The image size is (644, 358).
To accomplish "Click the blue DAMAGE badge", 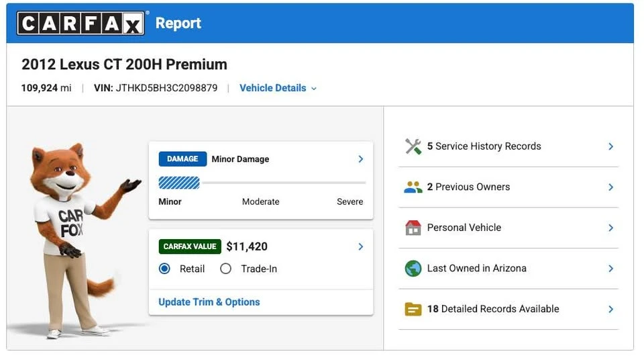I will coord(182,159).
